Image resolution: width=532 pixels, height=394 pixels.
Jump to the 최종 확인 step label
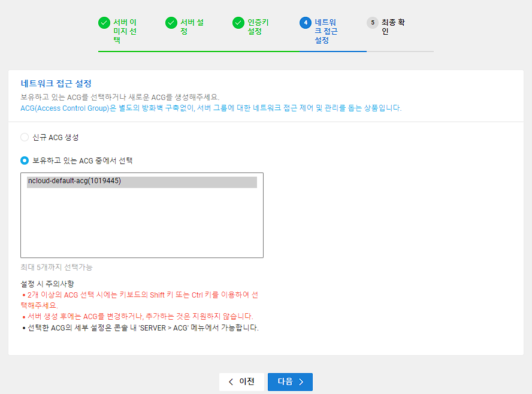[x=393, y=27]
